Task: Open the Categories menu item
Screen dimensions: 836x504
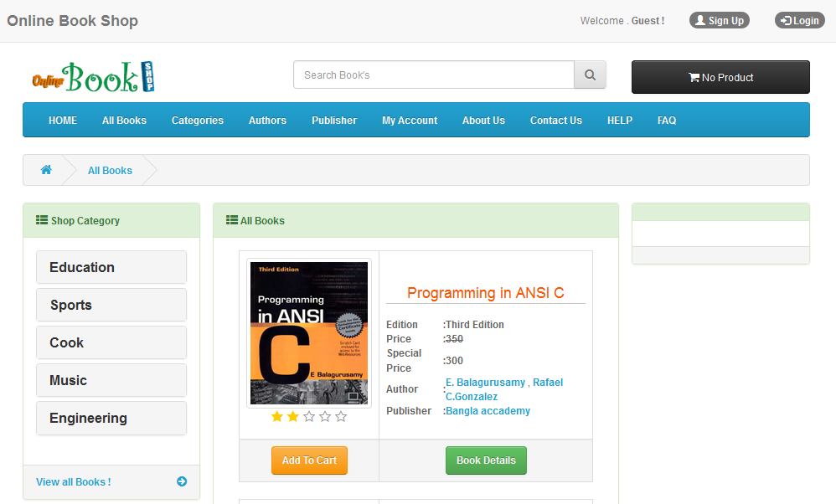Action: point(198,121)
